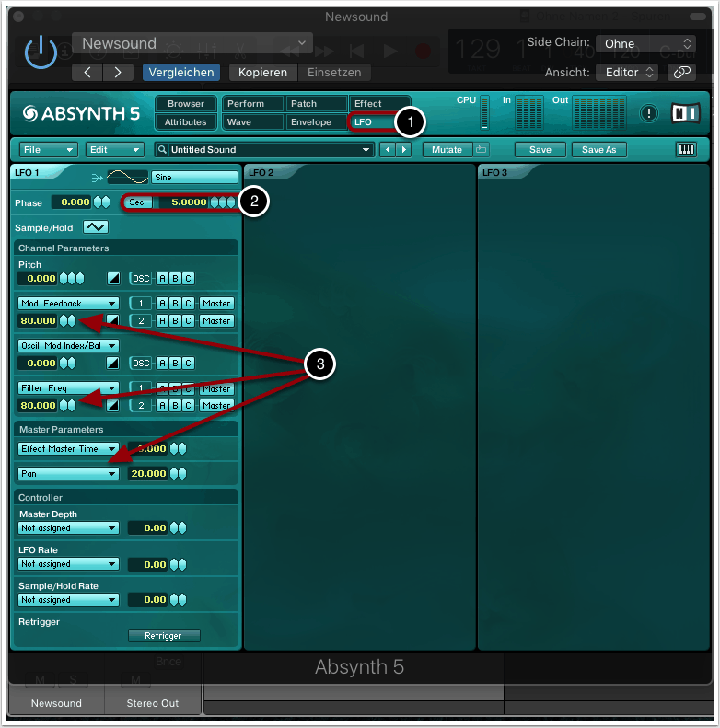720x728 pixels.
Task: Open the Edit menu
Action: click(115, 149)
